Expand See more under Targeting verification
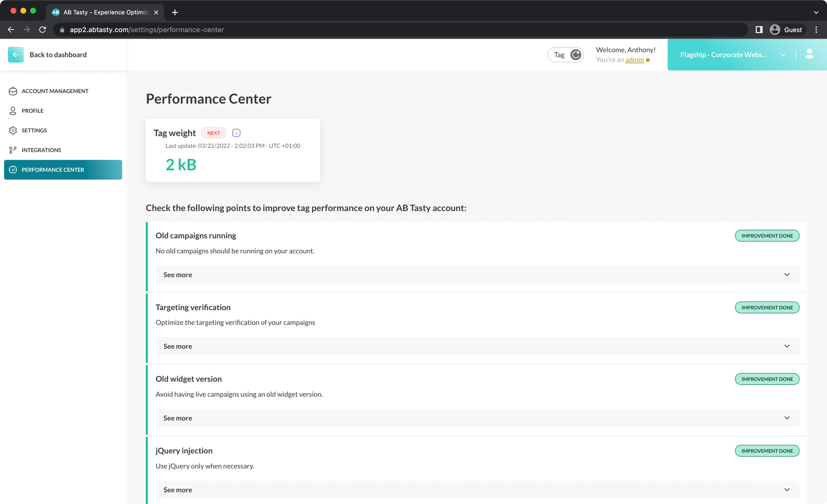 tap(477, 346)
